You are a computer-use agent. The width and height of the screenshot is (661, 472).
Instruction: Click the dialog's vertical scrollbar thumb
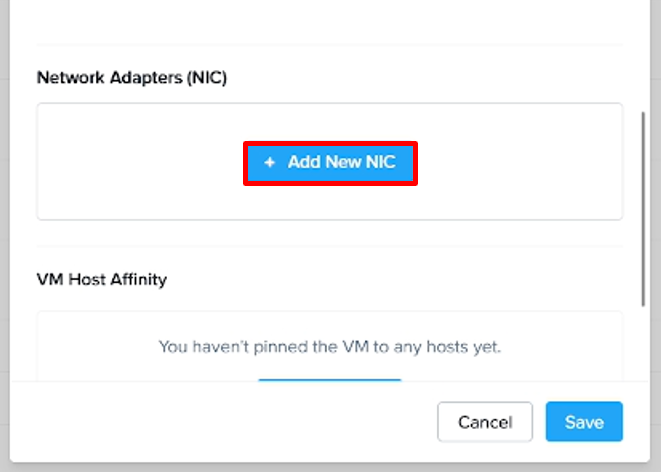[x=643, y=208]
